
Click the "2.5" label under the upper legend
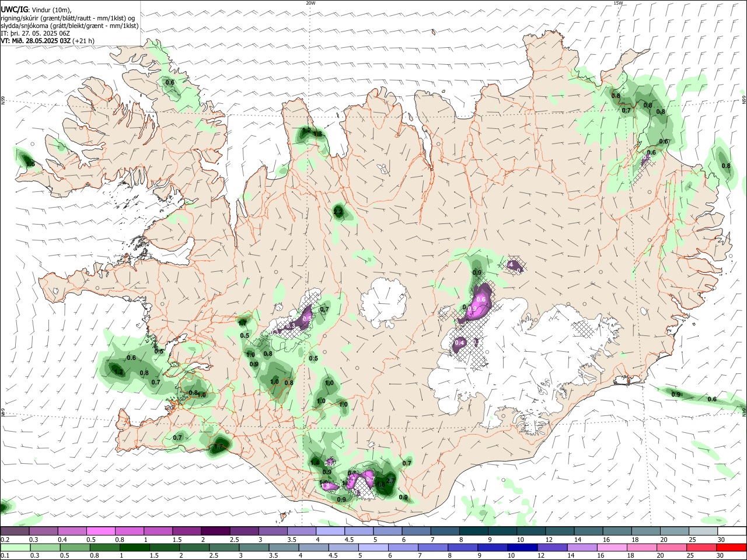click(235, 540)
